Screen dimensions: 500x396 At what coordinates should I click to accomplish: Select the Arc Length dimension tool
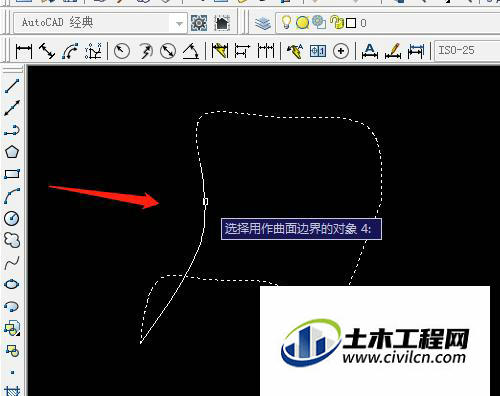pyautogui.click(x=70, y=51)
